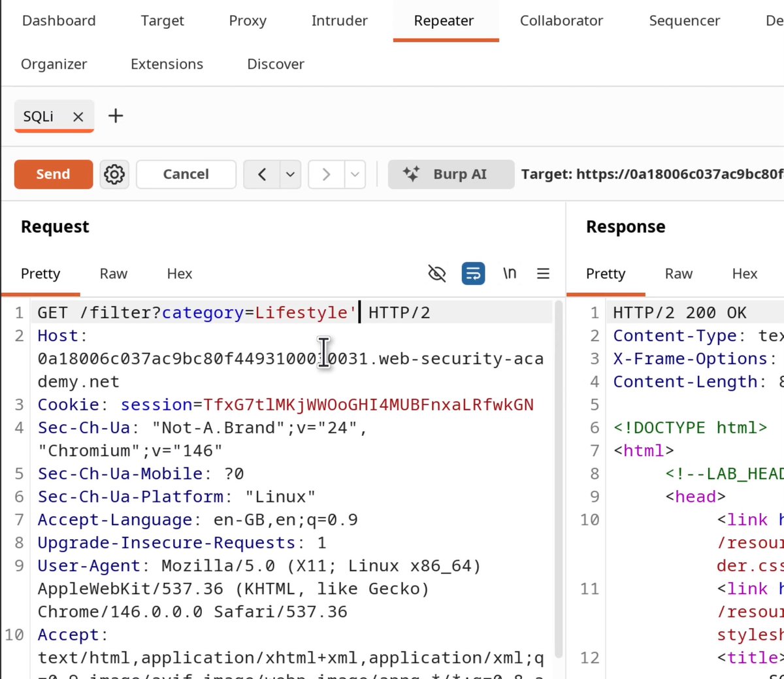This screenshot has width=784, height=679.
Task: Cancel the current request
Action: [186, 174]
